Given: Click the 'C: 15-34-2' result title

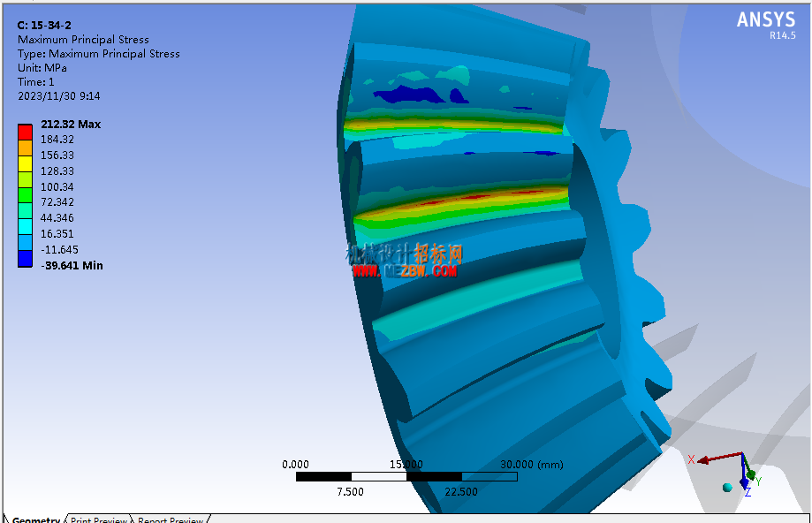Looking at the screenshot, I should click(44, 26).
